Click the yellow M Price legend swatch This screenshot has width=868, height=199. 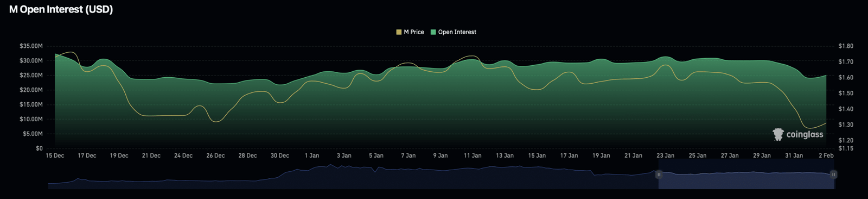[399, 32]
